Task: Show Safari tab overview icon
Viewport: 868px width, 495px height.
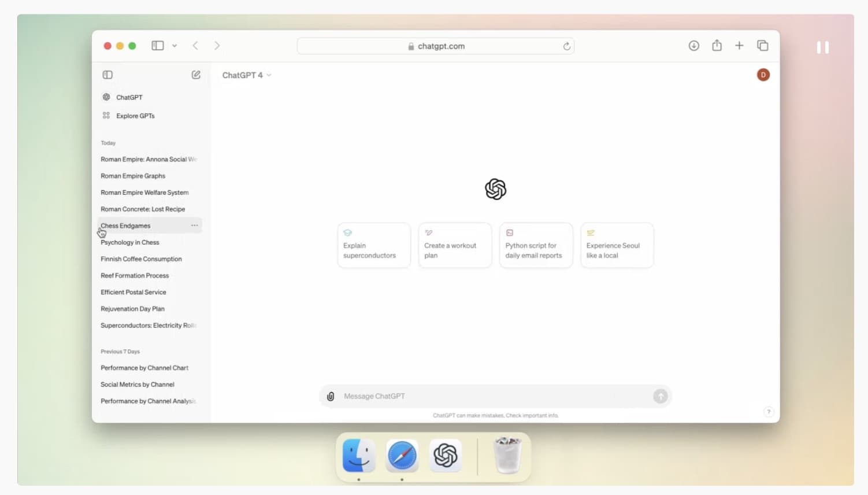Action: click(762, 46)
